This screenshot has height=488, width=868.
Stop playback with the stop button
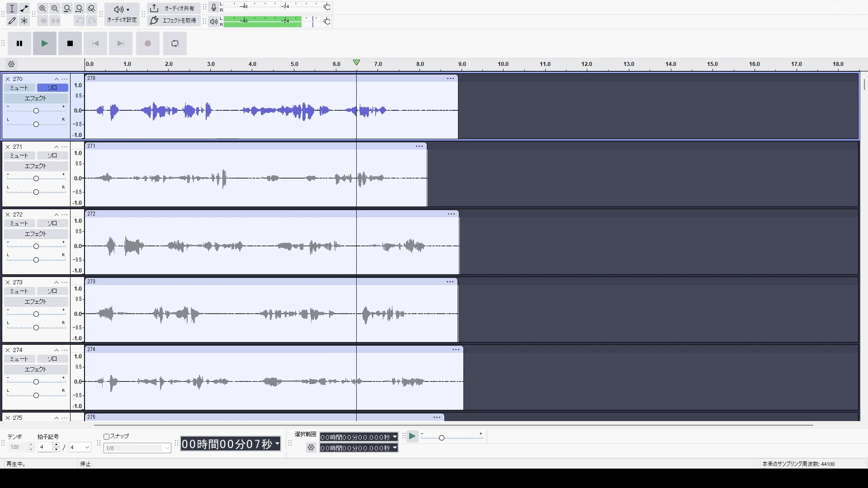(70, 43)
